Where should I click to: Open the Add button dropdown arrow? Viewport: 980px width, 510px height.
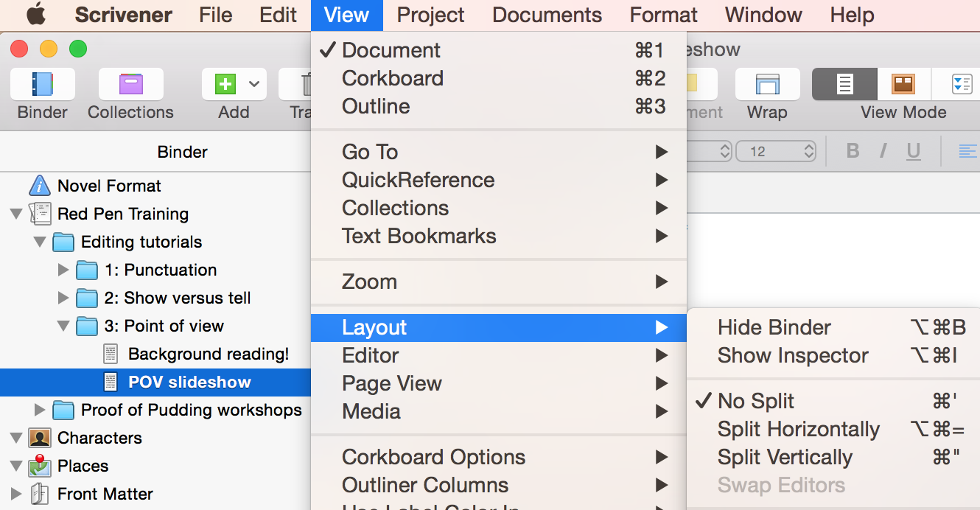[254, 84]
